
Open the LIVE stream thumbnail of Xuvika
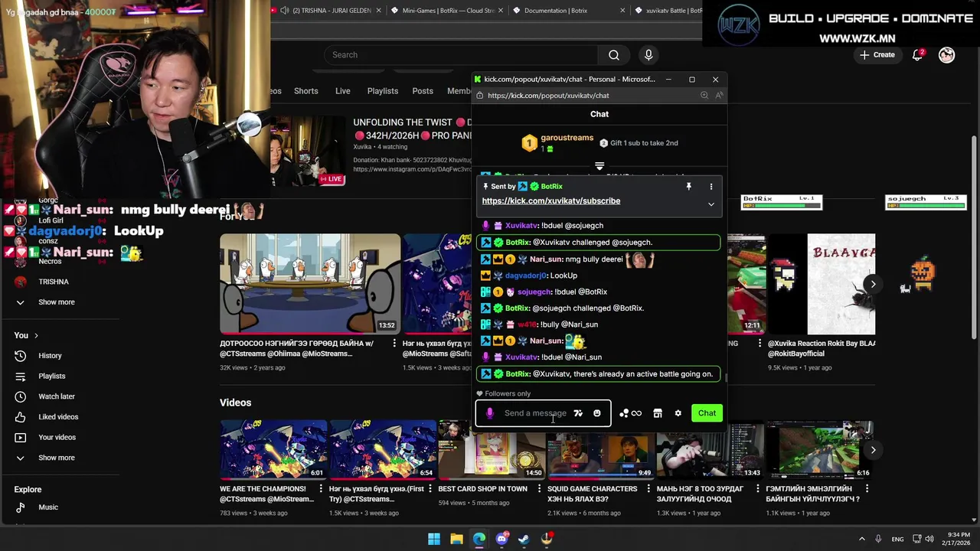click(x=308, y=151)
